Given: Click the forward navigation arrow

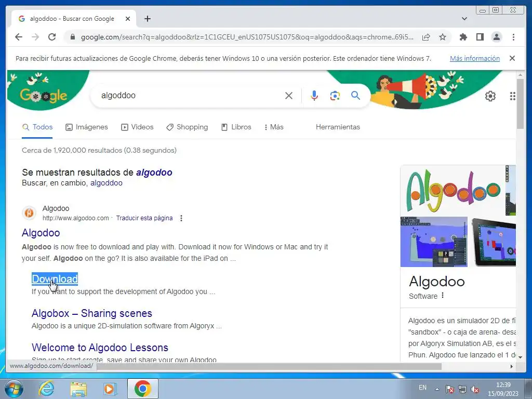Looking at the screenshot, I should (35, 37).
